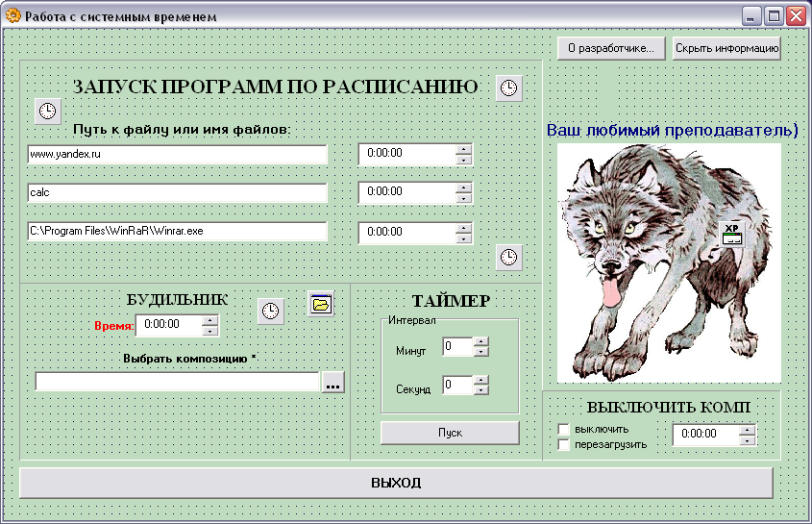The width and height of the screenshot is (812, 524).
Task: Click the clock timer icon above the file path label
Action: pos(48,111)
